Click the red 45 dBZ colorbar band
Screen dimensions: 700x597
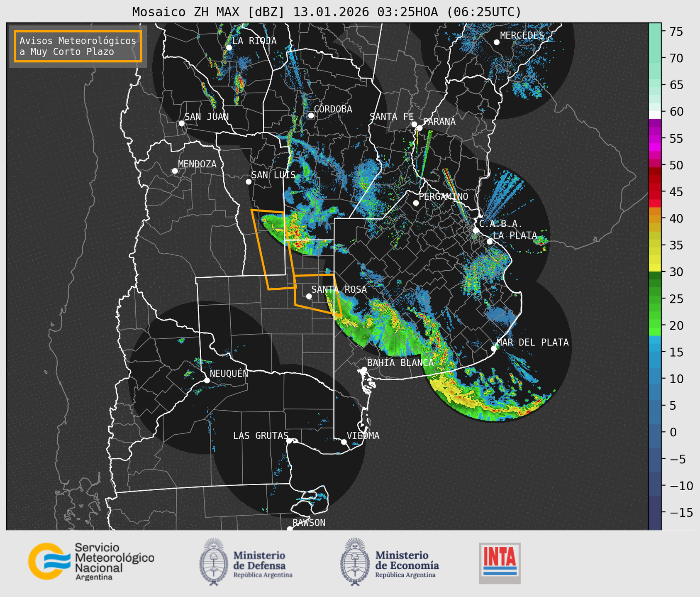click(654, 192)
